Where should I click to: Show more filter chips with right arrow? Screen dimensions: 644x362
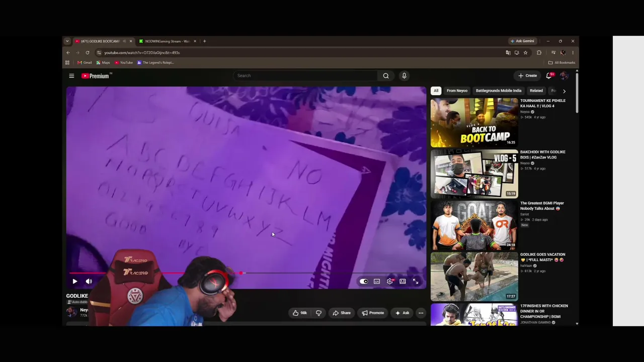point(564,91)
